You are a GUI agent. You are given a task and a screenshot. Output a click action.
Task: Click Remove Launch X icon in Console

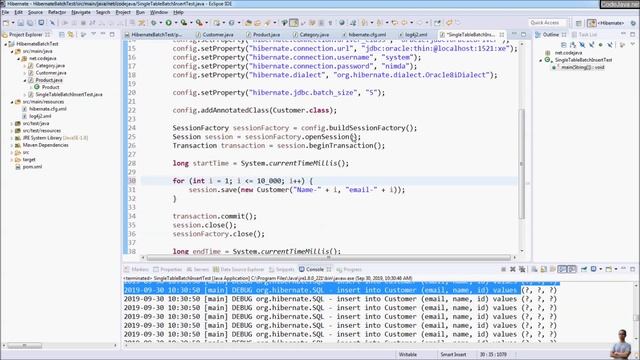(x=513, y=269)
